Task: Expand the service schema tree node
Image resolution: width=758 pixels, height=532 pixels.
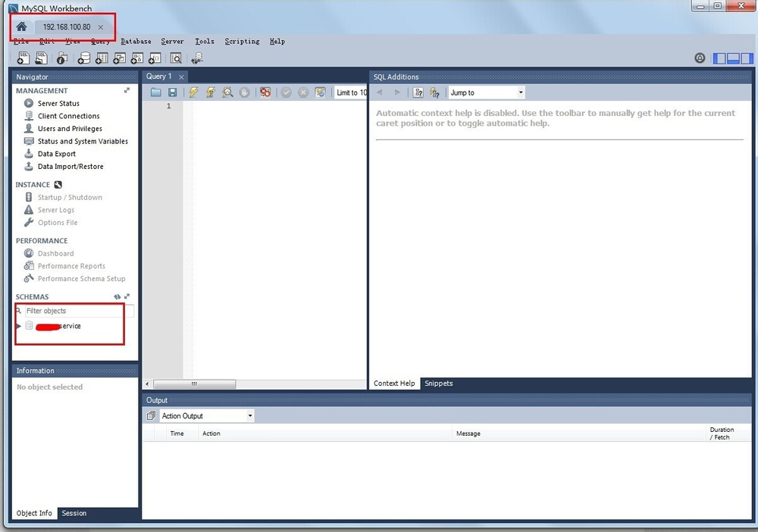Action: (x=19, y=326)
